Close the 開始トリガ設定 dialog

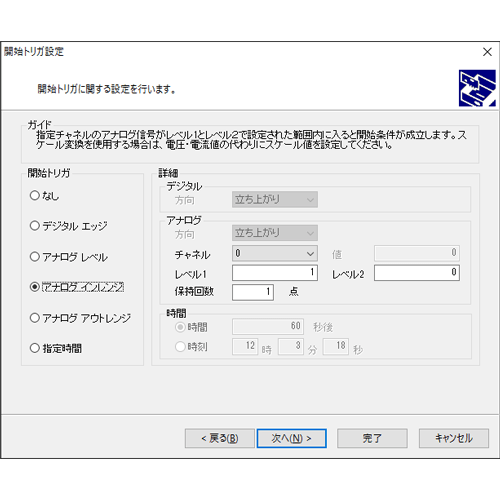coord(487,52)
